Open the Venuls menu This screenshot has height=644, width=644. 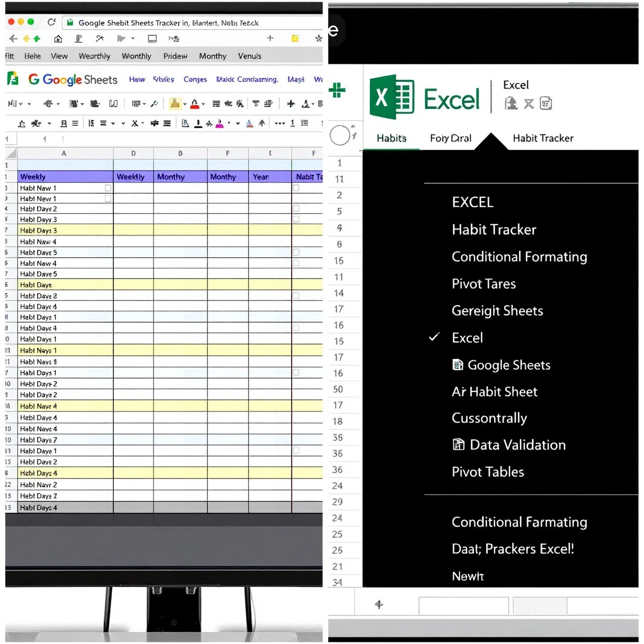click(x=250, y=56)
